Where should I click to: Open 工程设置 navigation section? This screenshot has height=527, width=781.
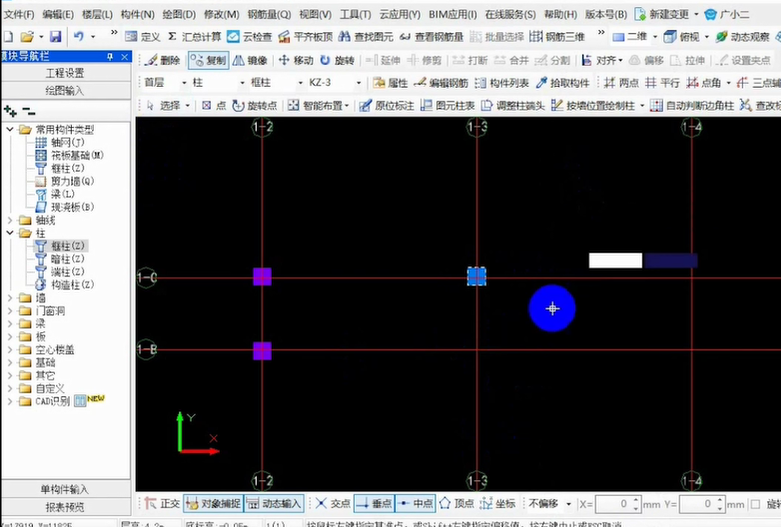[x=65, y=73]
